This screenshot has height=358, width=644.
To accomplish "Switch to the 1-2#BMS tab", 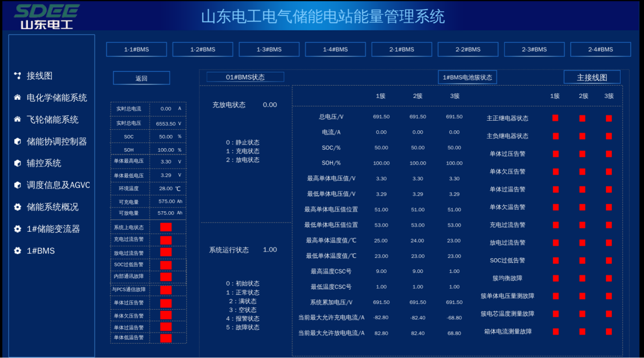I will pyautogui.click(x=202, y=49).
